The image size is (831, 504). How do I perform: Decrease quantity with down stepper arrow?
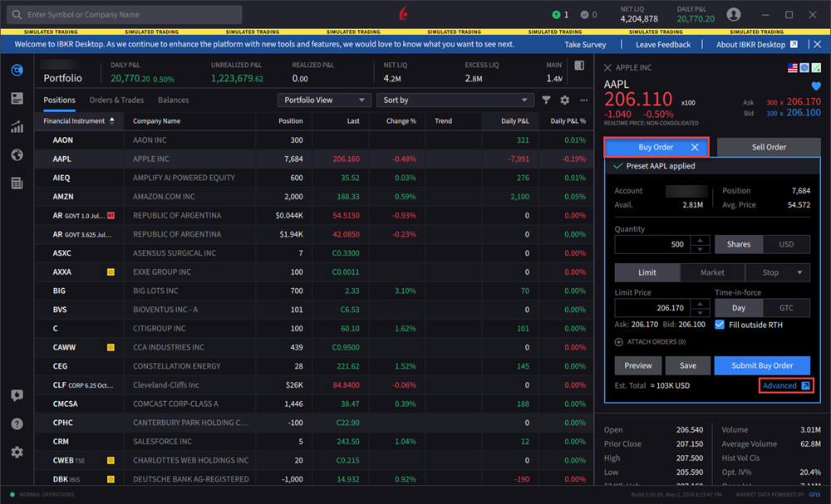coord(700,249)
